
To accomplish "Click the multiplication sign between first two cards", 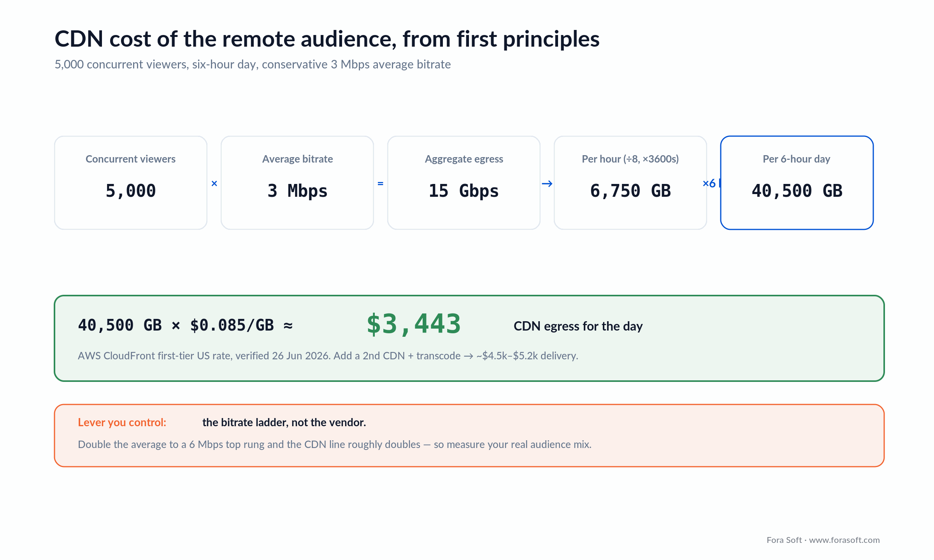I will [x=214, y=184].
